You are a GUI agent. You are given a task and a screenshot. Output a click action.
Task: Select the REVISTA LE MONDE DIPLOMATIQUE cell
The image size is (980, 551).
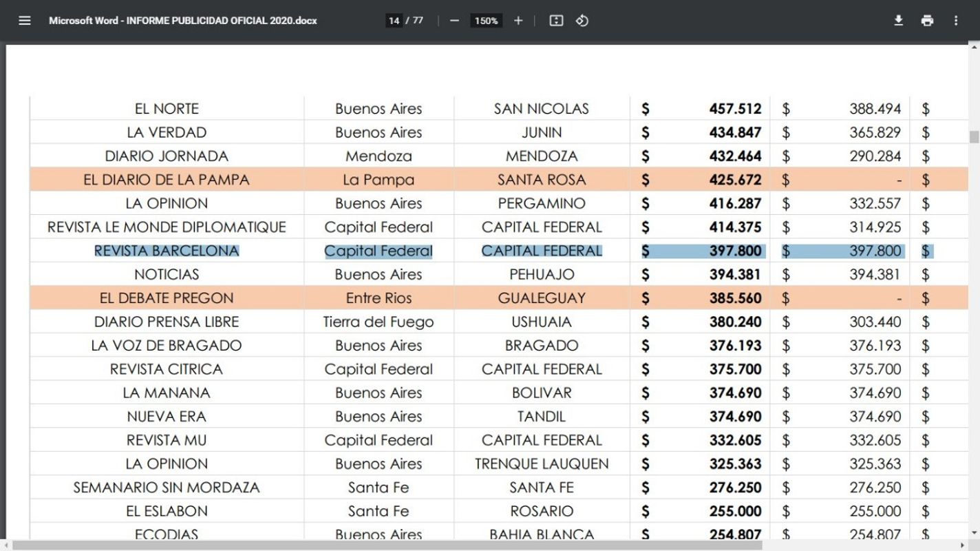[x=167, y=227]
